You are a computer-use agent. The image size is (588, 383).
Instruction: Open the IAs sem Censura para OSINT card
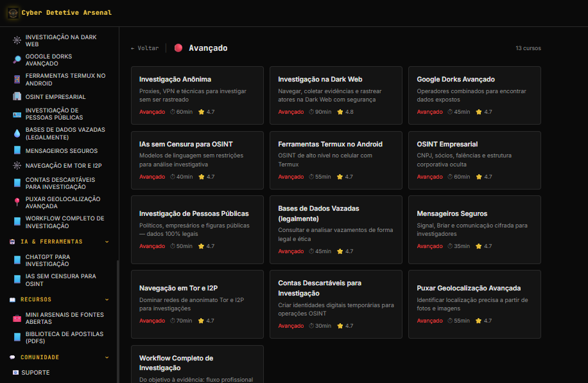[x=197, y=161]
